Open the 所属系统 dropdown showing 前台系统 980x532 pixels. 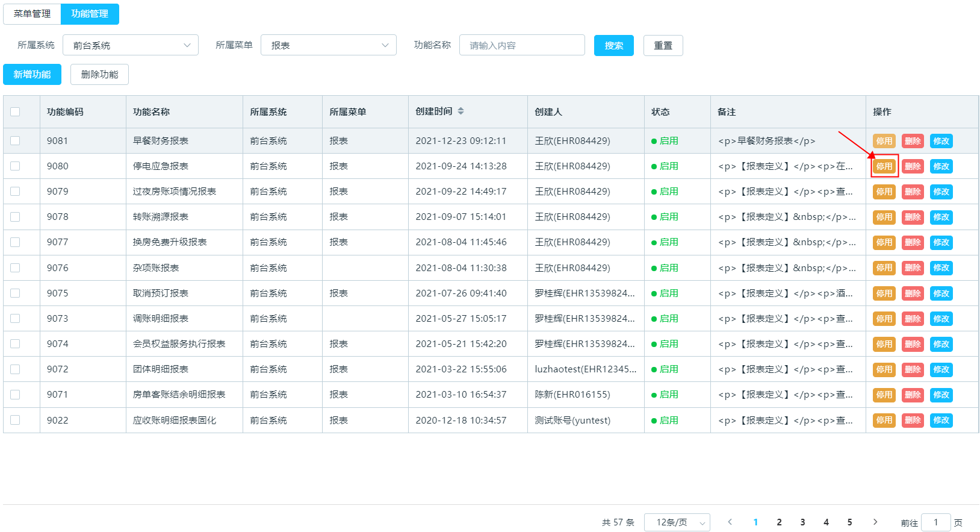click(131, 45)
